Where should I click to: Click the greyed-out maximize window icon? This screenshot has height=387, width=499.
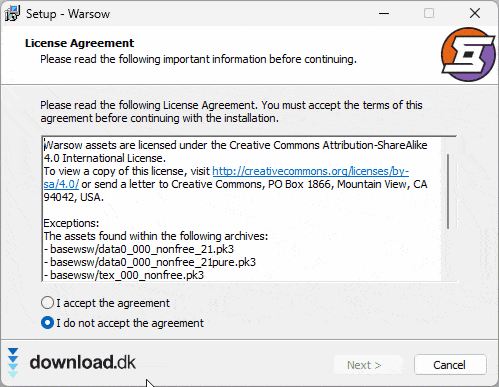[x=429, y=13]
